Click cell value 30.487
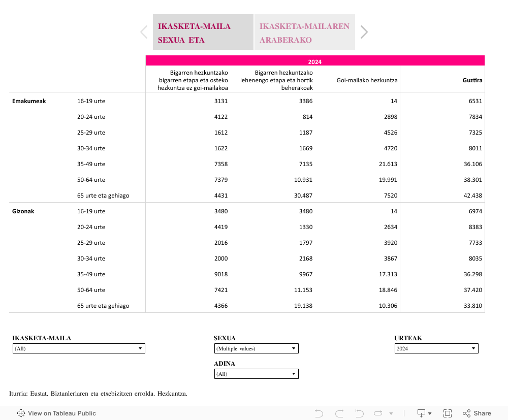 point(303,196)
